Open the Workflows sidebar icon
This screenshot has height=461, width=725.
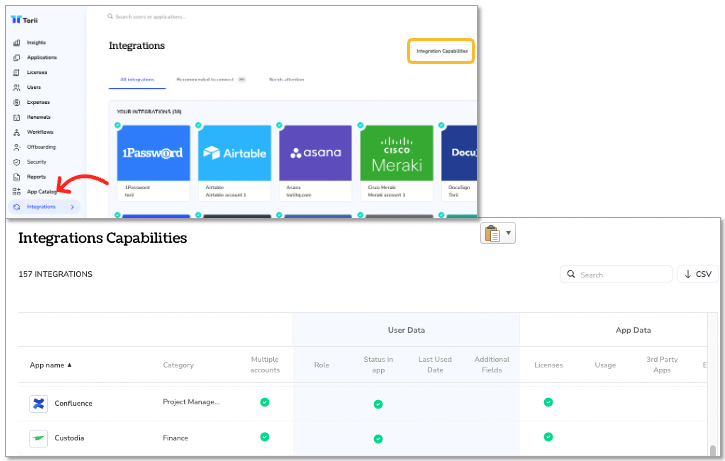17,132
